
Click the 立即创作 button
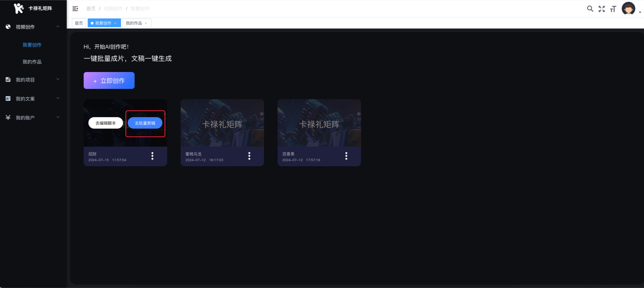tap(109, 81)
